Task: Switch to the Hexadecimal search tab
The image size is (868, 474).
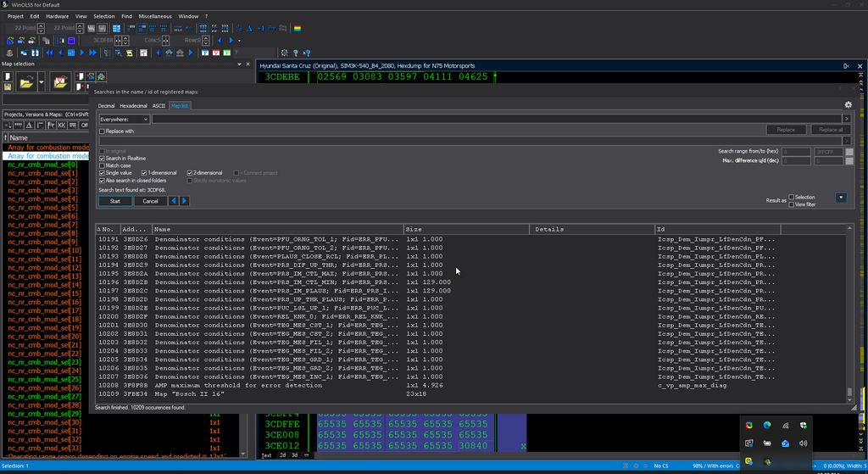Action: 133,106
